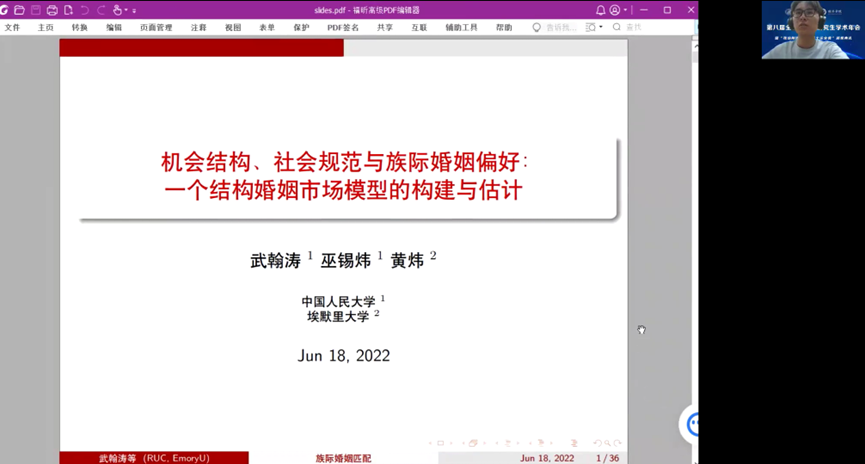Image resolution: width=865 pixels, height=464 pixels.
Task: Click the save icon in quick access toolbar
Action: click(x=36, y=10)
